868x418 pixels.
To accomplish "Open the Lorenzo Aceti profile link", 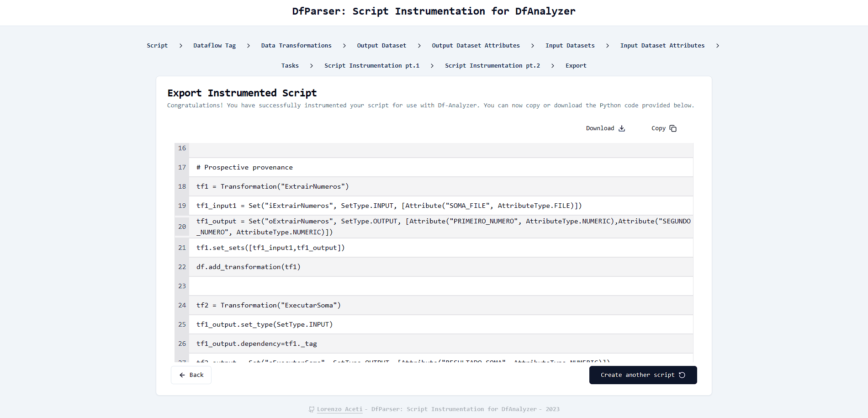I will (x=339, y=409).
